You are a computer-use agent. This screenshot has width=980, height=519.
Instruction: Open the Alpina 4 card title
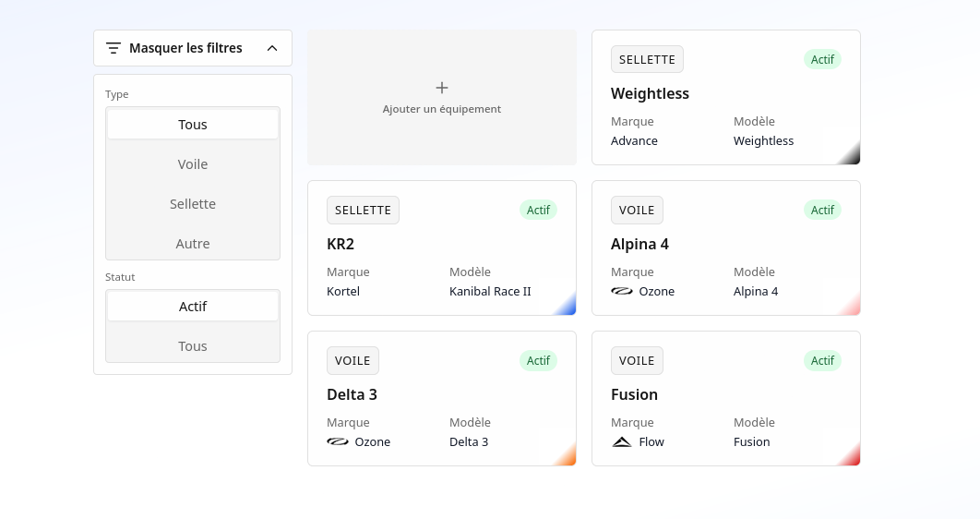[639, 244]
